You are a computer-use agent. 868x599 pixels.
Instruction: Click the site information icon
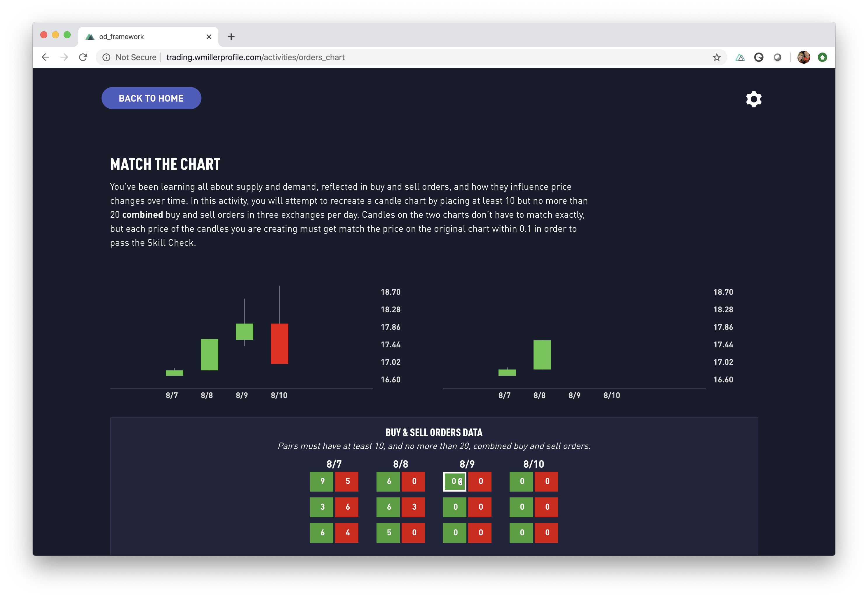click(107, 57)
